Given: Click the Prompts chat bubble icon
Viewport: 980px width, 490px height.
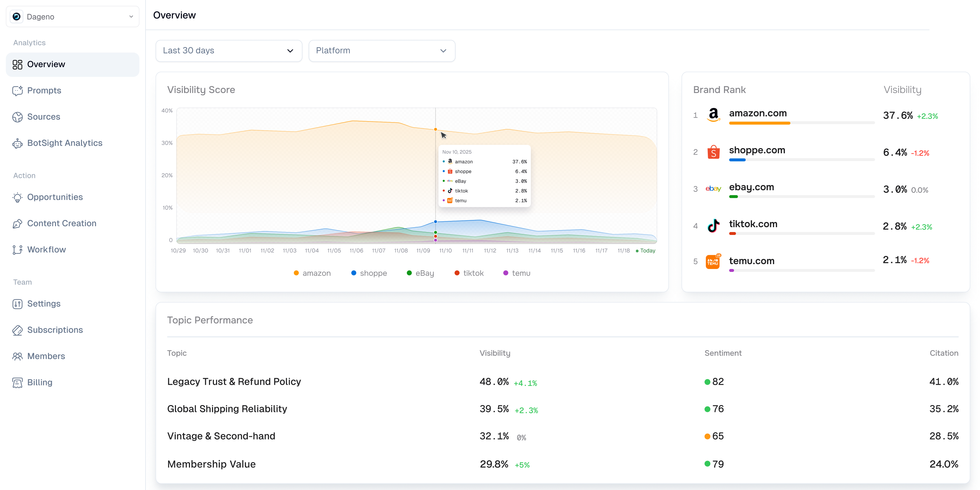Looking at the screenshot, I should click(17, 90).
